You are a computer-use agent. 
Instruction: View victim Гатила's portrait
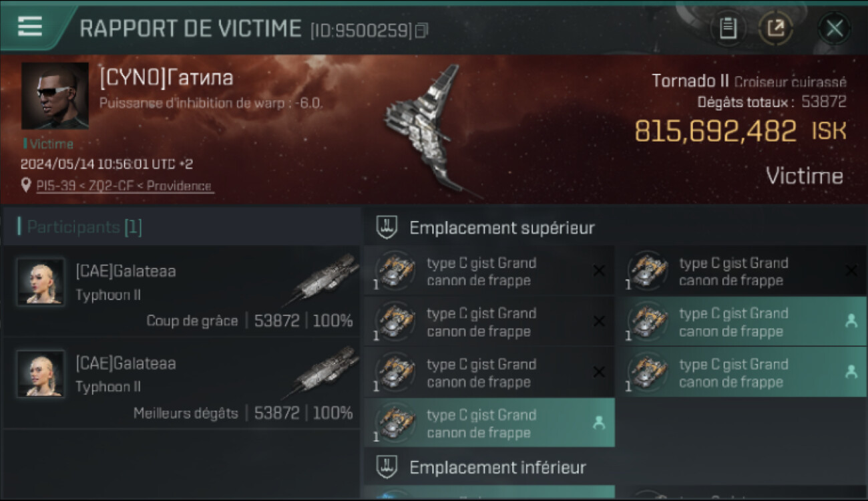(x=55, y=96)
